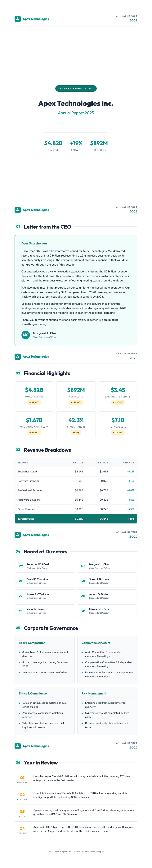Click the $0.86B cell for Professional Services

click(79, 490)
